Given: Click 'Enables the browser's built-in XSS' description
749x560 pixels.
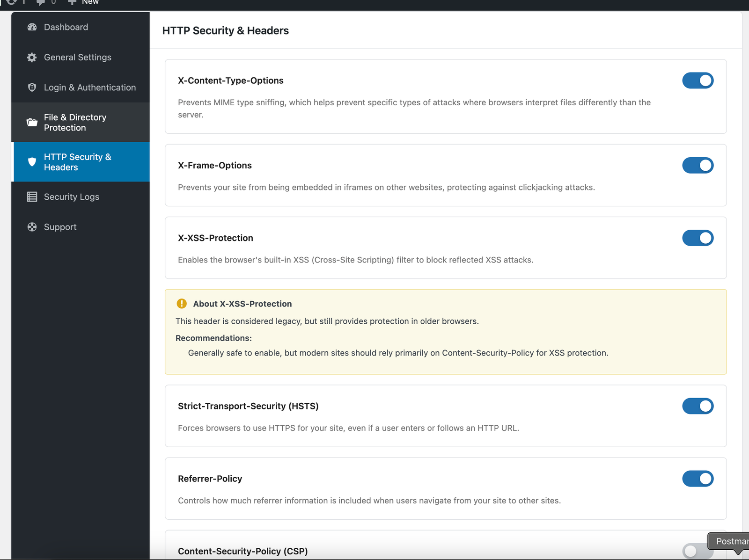Looking at the screenshot, I should coord(356,260).
